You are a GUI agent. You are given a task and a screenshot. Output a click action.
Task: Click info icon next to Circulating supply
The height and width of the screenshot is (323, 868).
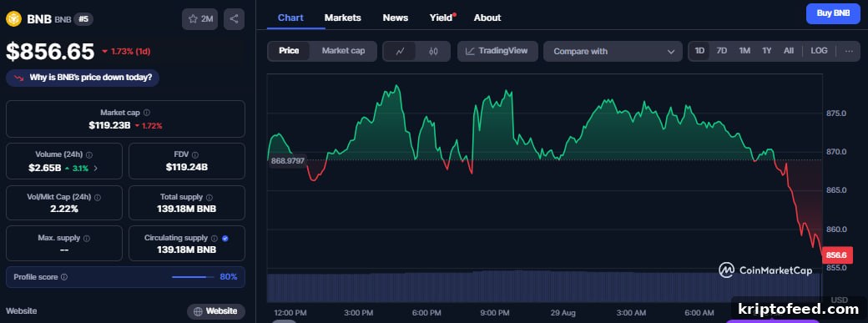(x=214, y=238)
